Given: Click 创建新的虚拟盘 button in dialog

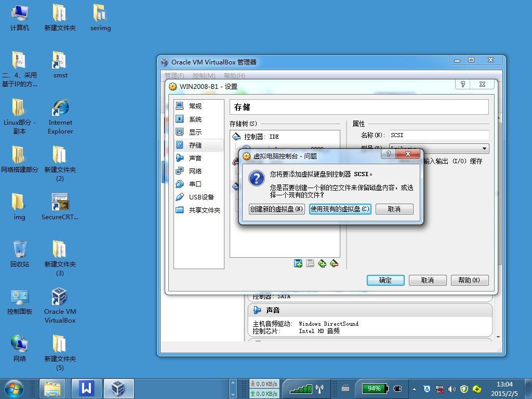Looking at the screenshot, I should pos(276,209).
